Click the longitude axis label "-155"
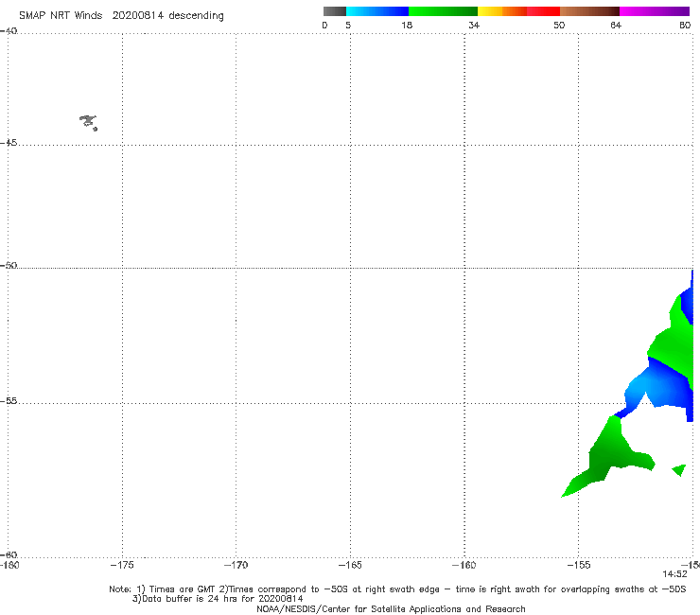The width and height of the screenshot is (700, 615). 579,565
